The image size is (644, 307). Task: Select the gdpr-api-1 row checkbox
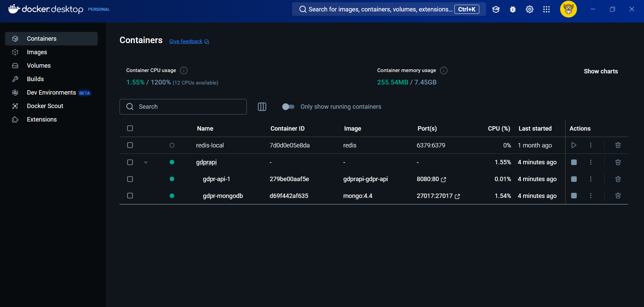[130, 179]
